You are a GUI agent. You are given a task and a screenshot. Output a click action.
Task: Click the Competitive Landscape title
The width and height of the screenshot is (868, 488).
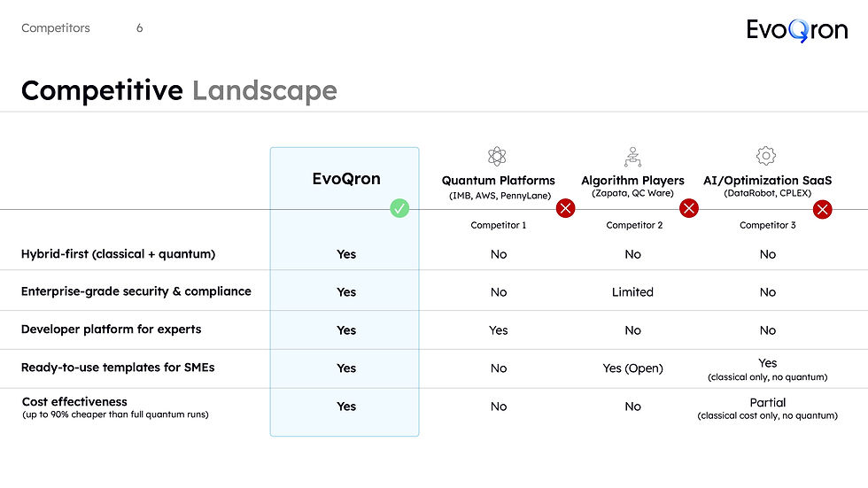coord(179,90)
